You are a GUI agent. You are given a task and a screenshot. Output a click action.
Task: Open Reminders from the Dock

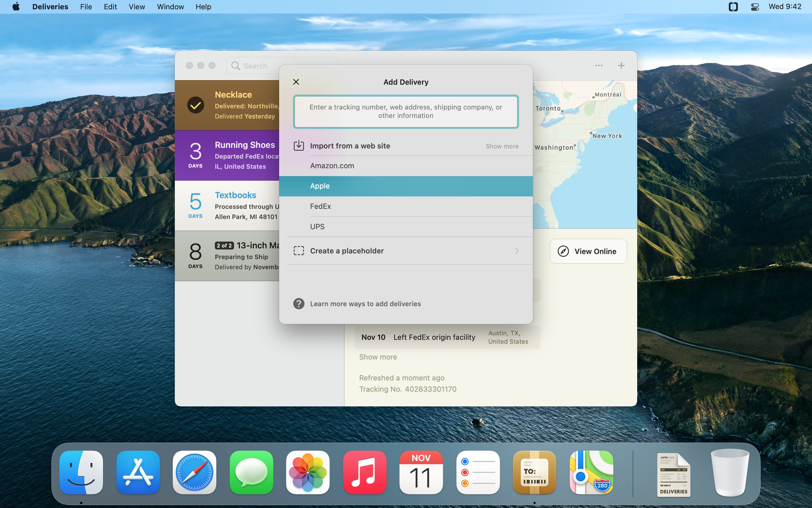click(478, 472)
